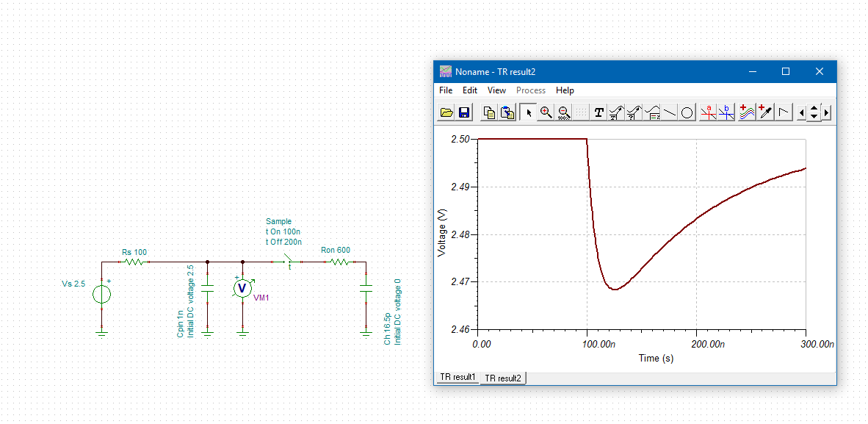The height and width of the screenshot is (424, 868).
Task: Select the 100% zoom-out magnifier tool
Action: pos(563,112)
